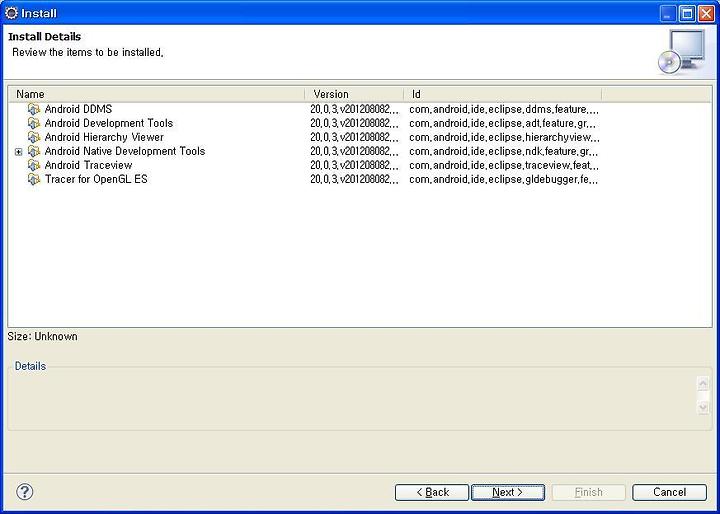720x514 pixels.
Task: Select the Android Hierarchy Viewer row
Action: coord(360,137)
